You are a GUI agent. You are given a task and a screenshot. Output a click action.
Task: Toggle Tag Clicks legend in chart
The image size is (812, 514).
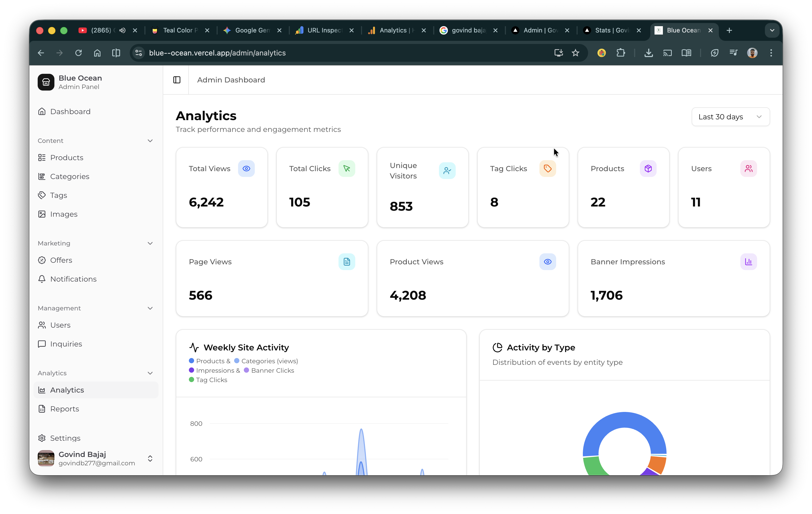(208, 380)
